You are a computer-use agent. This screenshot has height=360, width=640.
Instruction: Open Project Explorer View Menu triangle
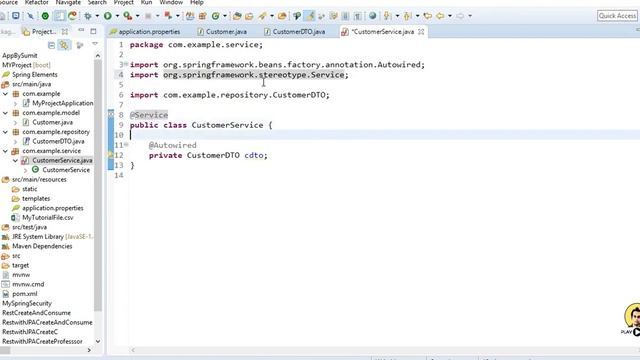(x=95, y=44)
